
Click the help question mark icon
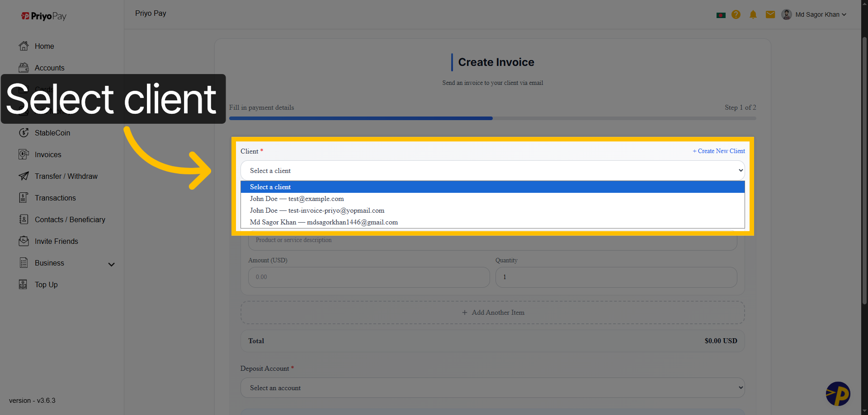(736, 14)
